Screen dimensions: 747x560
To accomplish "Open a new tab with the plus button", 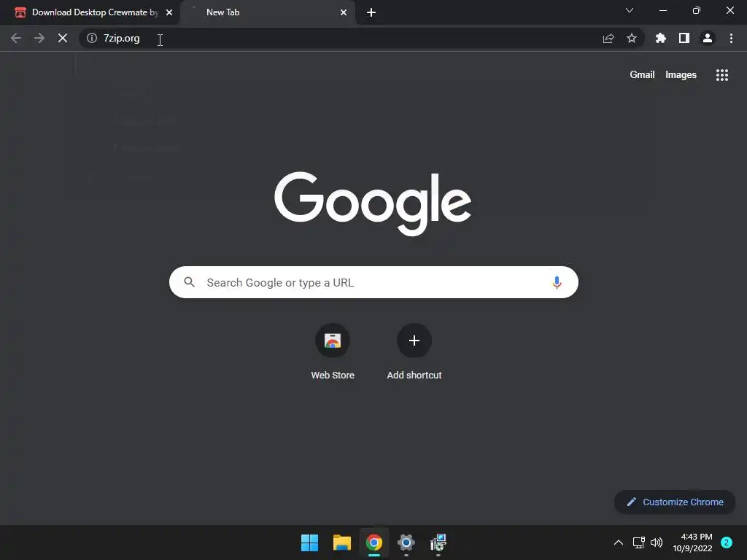I will 371,12.
